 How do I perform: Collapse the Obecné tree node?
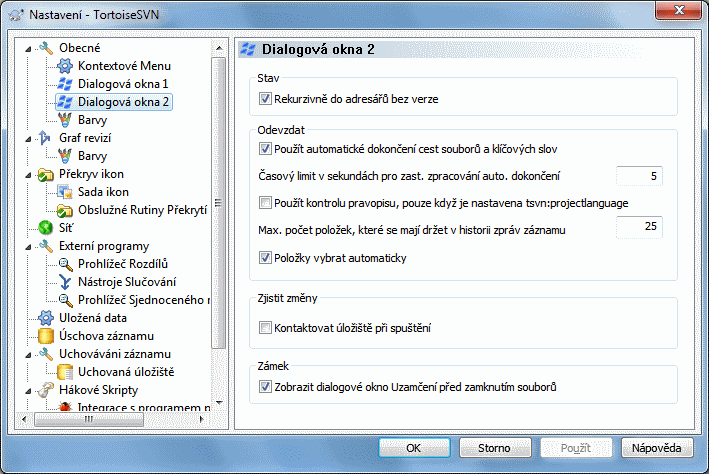[28, 48]
